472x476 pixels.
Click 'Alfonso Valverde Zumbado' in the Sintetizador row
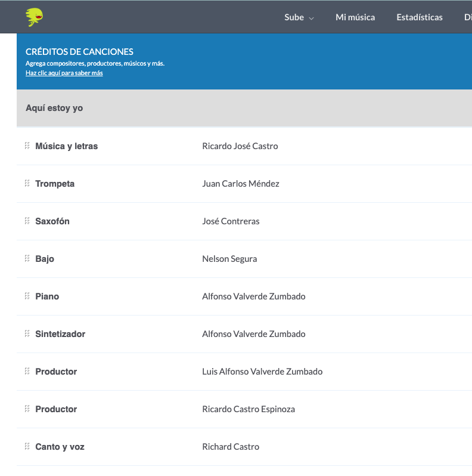254,334
